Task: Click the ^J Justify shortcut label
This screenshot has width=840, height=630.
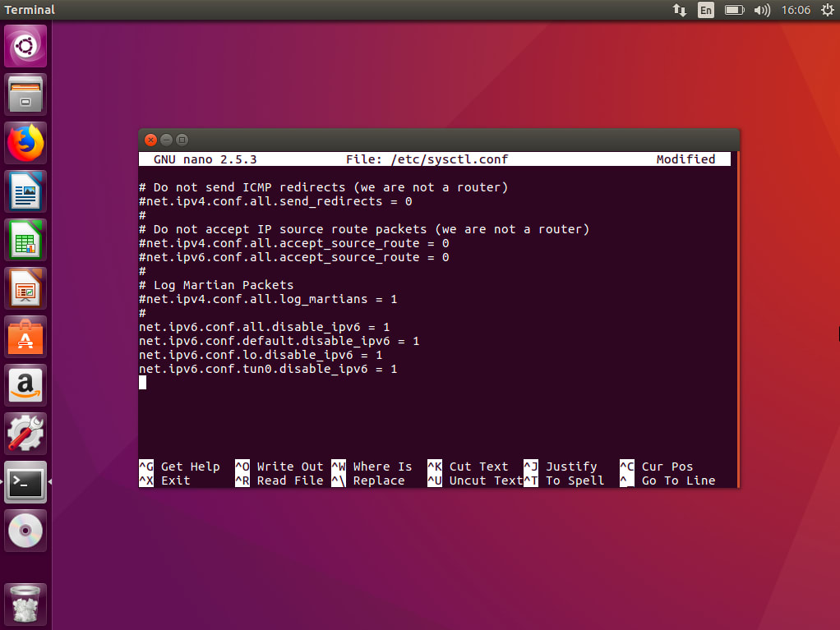Action: [x=561, y=467]
